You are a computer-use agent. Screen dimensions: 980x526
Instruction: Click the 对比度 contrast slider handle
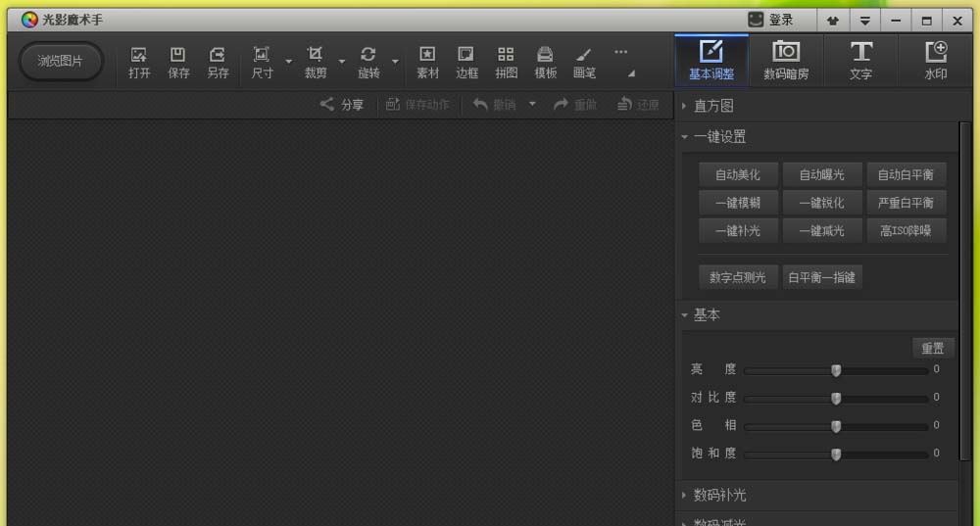click(x=836, y=398)
